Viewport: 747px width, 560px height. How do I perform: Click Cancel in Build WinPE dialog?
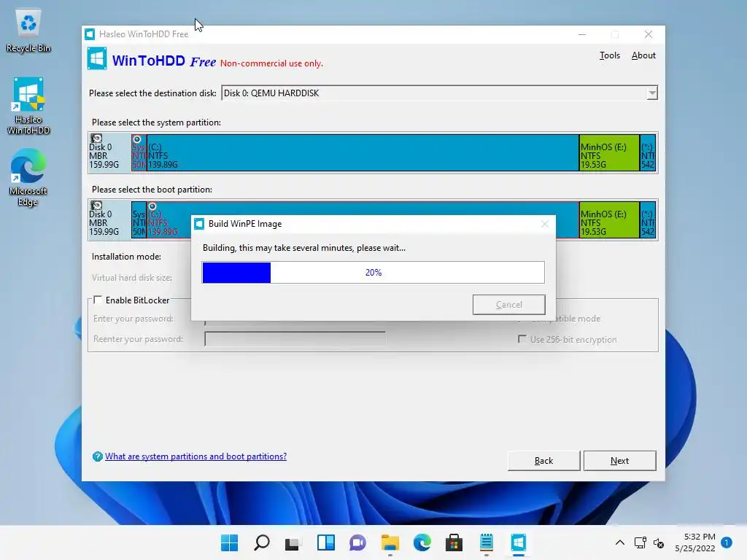tap(508, 305)
